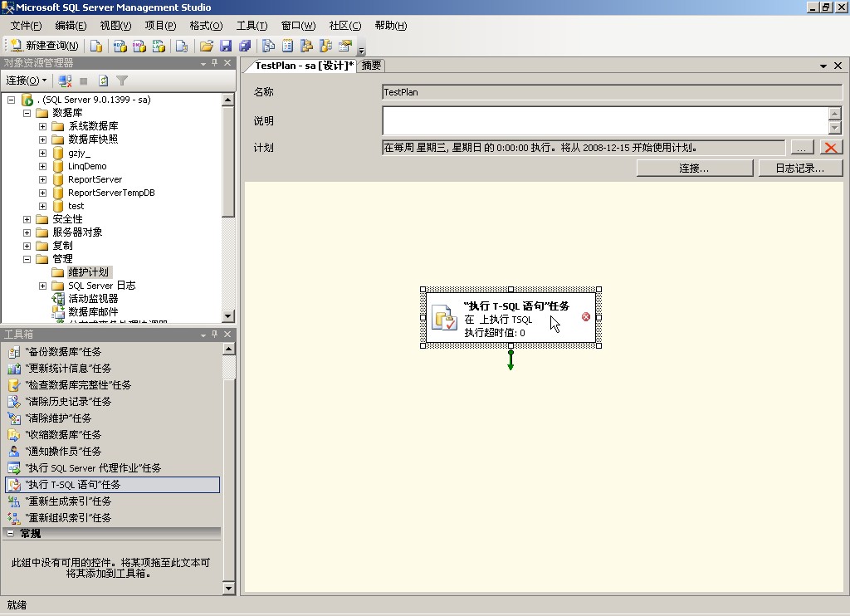Screen dimensions: 850x616
Task: Switch to the 摘要 tab
Action: 371,65
